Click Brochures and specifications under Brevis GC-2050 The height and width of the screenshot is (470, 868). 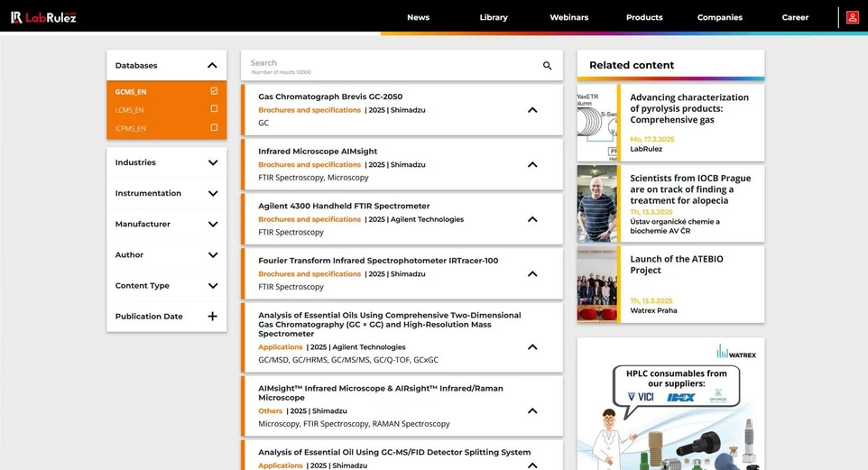pos(309,110)
